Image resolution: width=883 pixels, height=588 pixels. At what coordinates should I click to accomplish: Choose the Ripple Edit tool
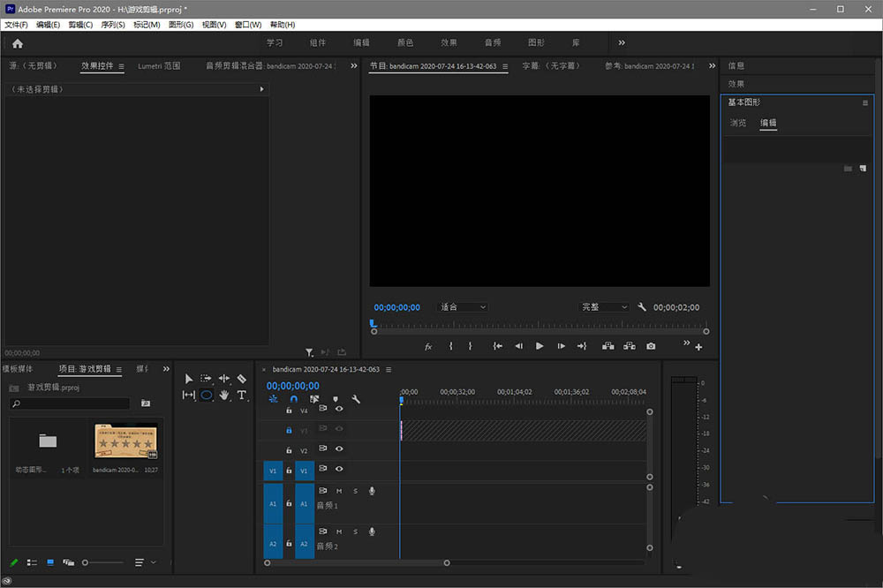(224, 379)
